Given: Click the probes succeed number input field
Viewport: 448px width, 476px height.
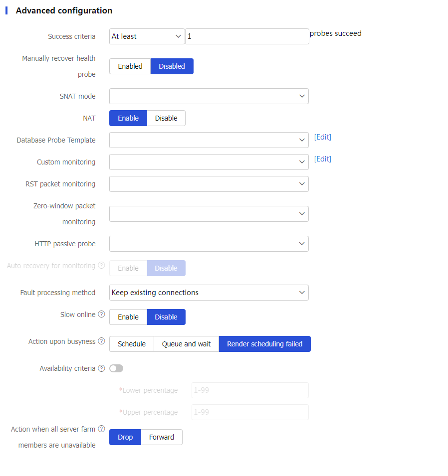Looking at the screenshot, I should pyautogui.click(x=247, y=36).
